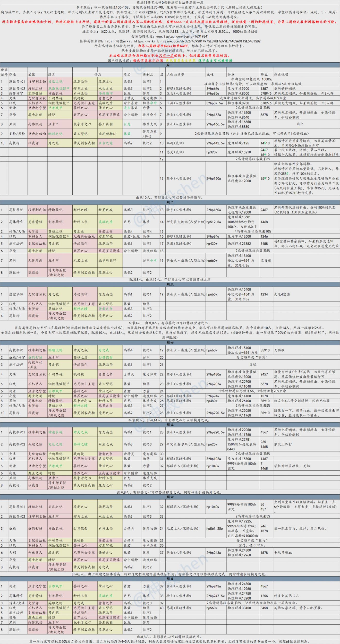Click the 魔石 column header cell
The image size is (340, 644).
(x=132, y=75)
